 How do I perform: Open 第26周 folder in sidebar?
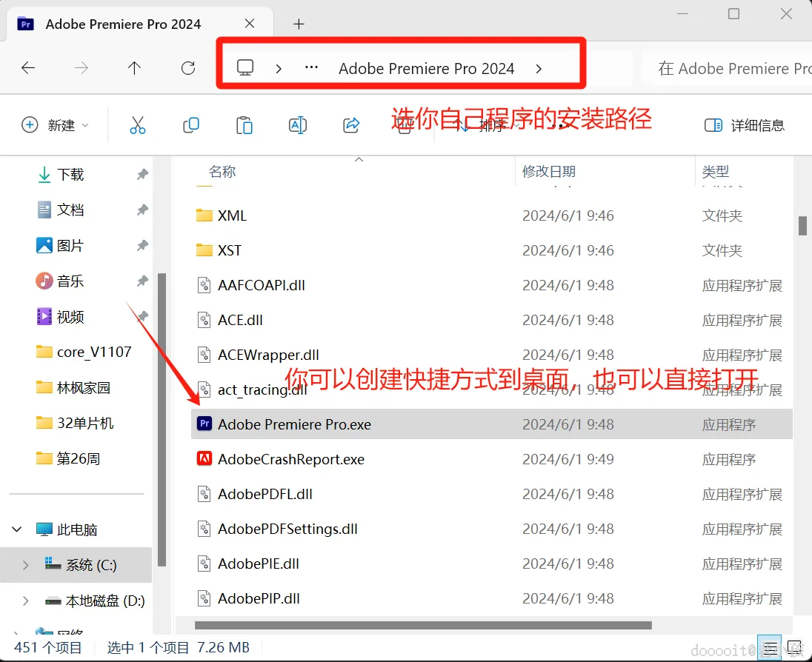68,458
